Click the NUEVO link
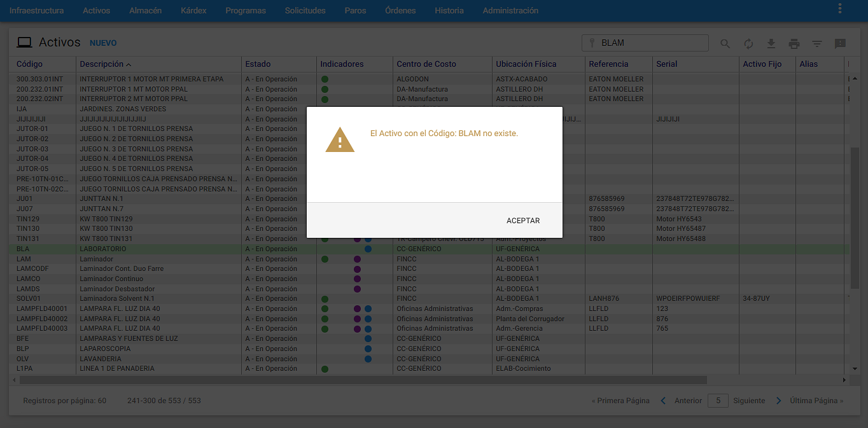Viewport: 868px width, 428px height. click(103, 43)
